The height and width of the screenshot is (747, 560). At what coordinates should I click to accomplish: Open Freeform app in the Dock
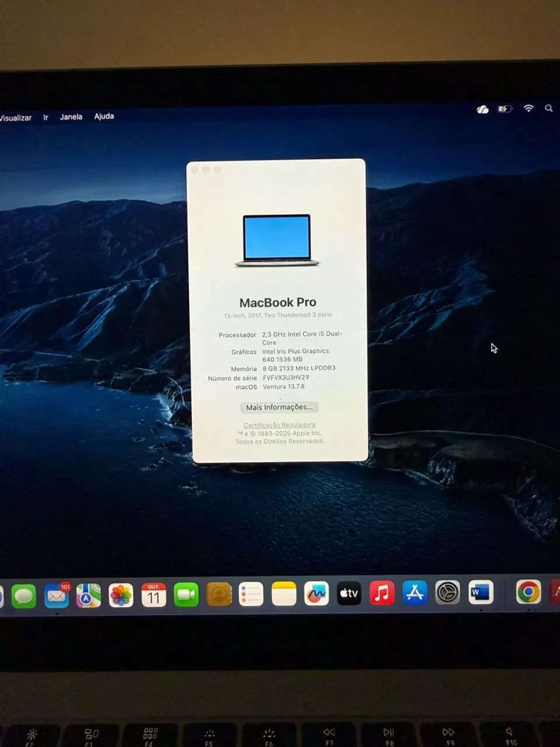(317, 594)
